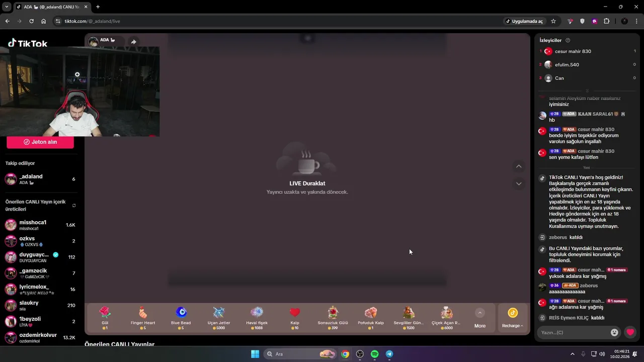Open duyguaycan live stream
Viewport: 644px width, 362px height.
tap(40, 257)
